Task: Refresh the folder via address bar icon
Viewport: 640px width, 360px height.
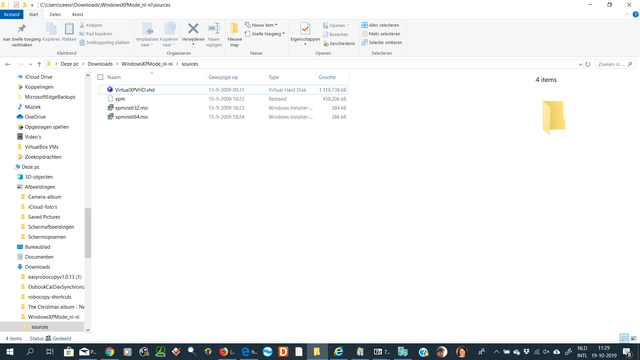Action: (x=588, y=64)
